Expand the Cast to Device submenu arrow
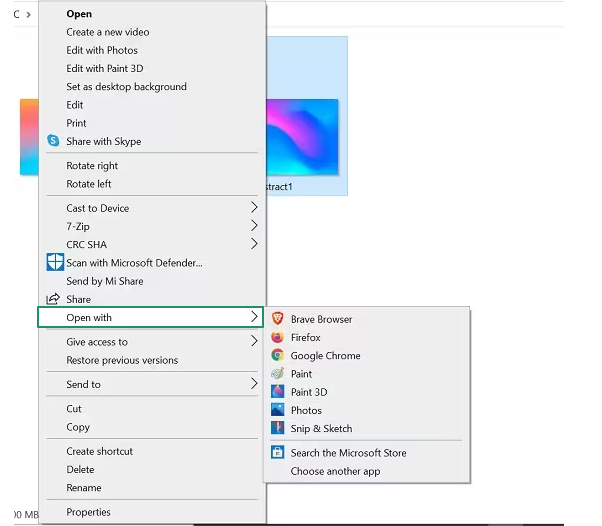 click(x=254, y=207)
